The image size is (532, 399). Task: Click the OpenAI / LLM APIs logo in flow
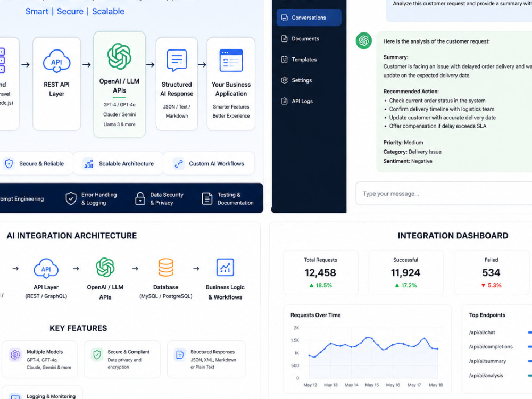pyautogui.click(x=119, y=56)
